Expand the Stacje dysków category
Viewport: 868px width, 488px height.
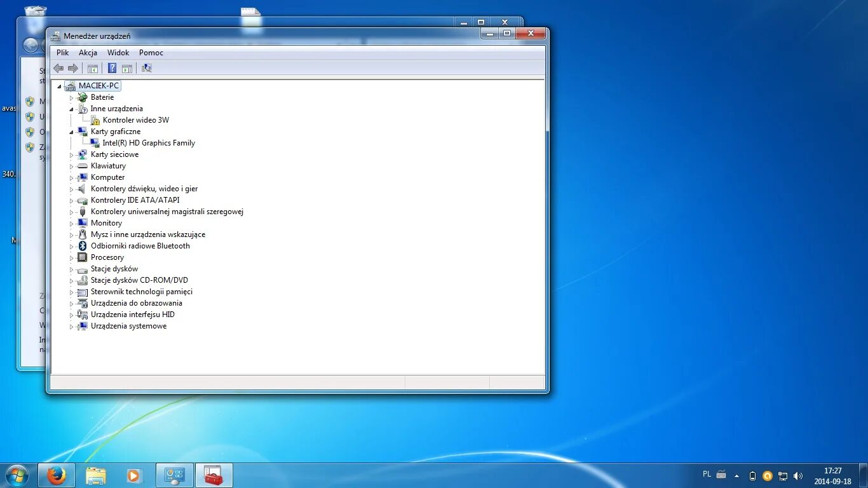tap(71, 269)
